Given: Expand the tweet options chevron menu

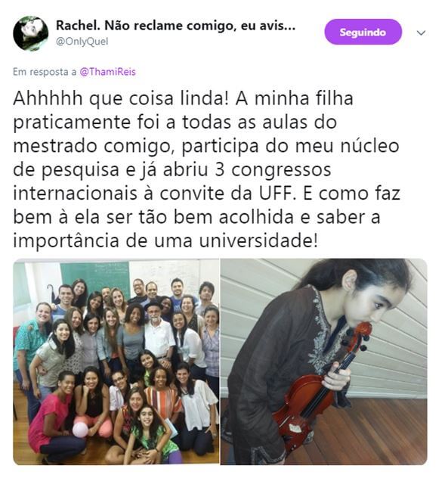Looking at the screenshot, I should click(x=422, y=33).
